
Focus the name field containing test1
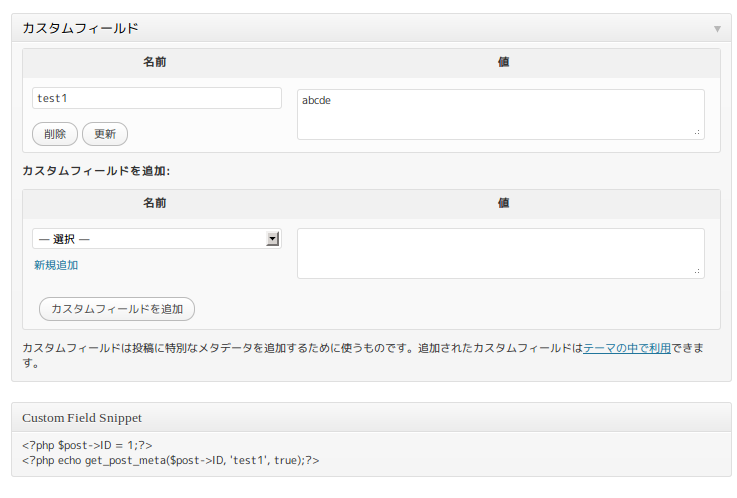click(157, 98)
